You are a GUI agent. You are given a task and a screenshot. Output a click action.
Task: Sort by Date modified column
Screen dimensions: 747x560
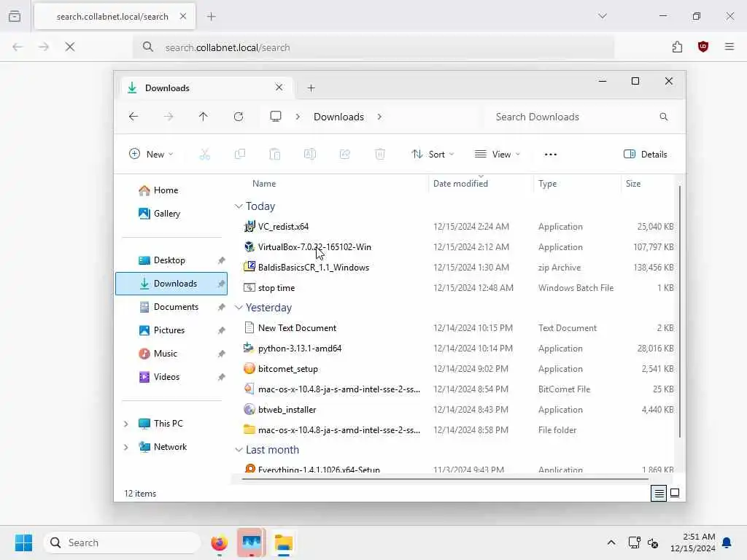pyautogui.click(x=460, y=184)
